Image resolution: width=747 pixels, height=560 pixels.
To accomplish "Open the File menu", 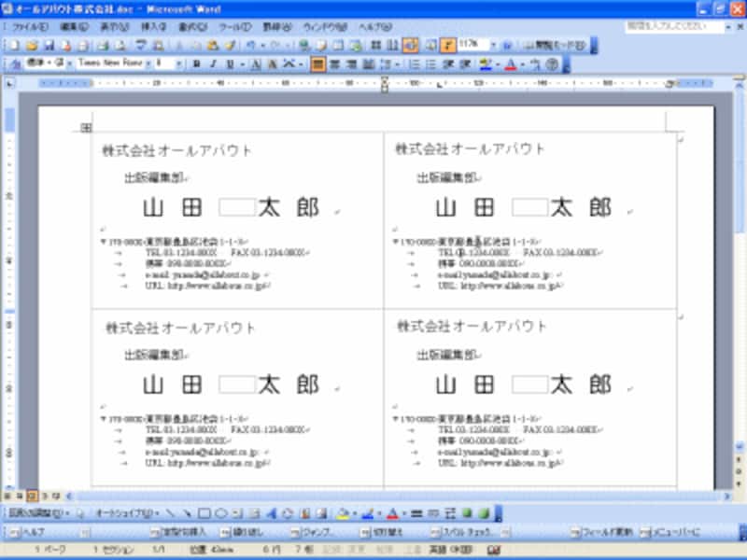I will (x=30, y=27).
